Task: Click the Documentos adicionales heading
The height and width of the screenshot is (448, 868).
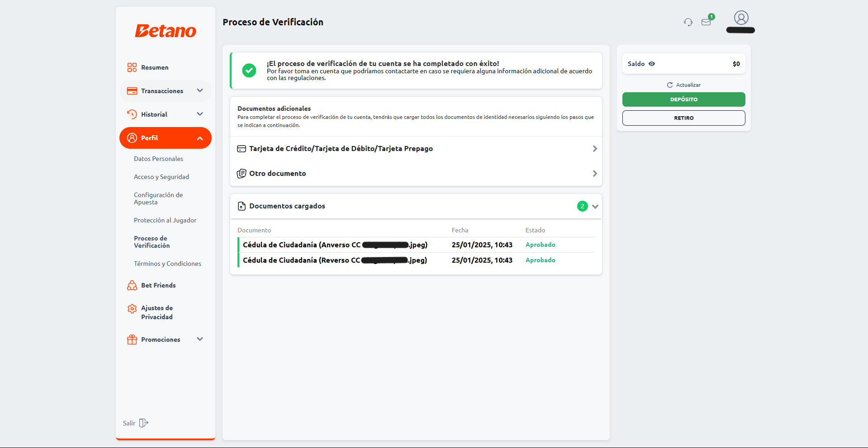Action: tap(274, 108)
